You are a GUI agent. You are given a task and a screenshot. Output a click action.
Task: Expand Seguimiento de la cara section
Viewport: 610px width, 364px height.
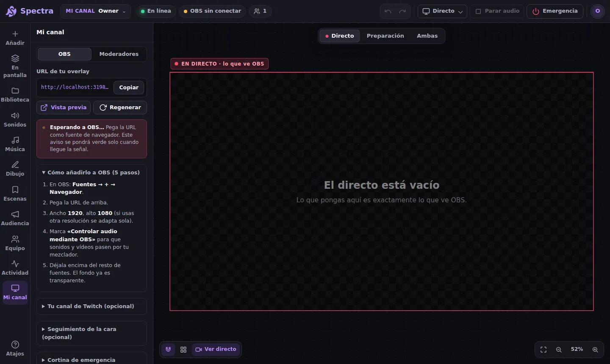pyautogui.click(x=91, y=333)
